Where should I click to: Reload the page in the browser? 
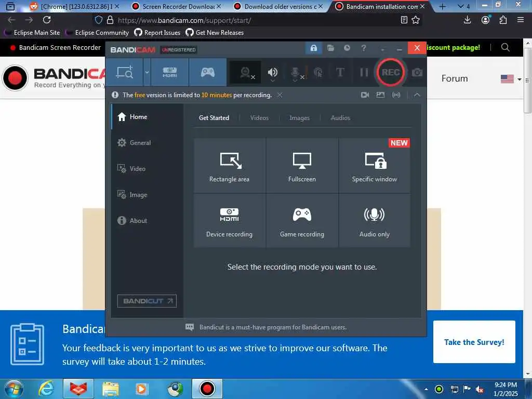pyautogui.click(x=47, y=20)
